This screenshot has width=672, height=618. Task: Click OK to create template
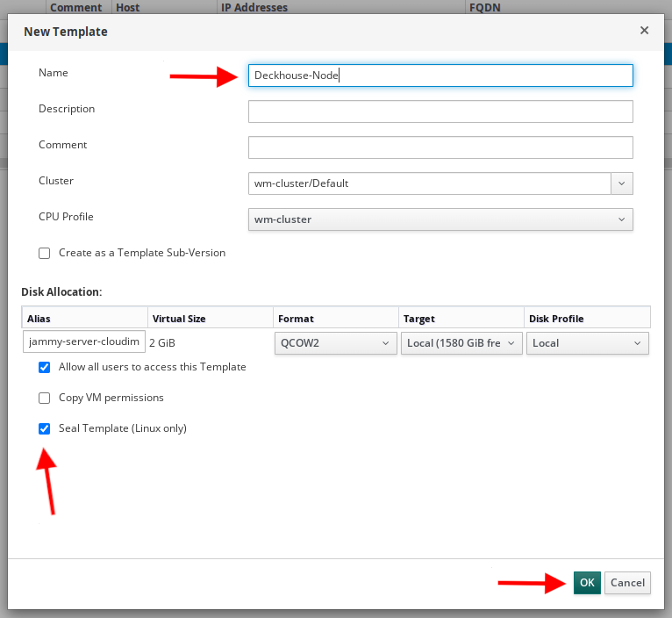pyautogui.click(x=587, y=583)
